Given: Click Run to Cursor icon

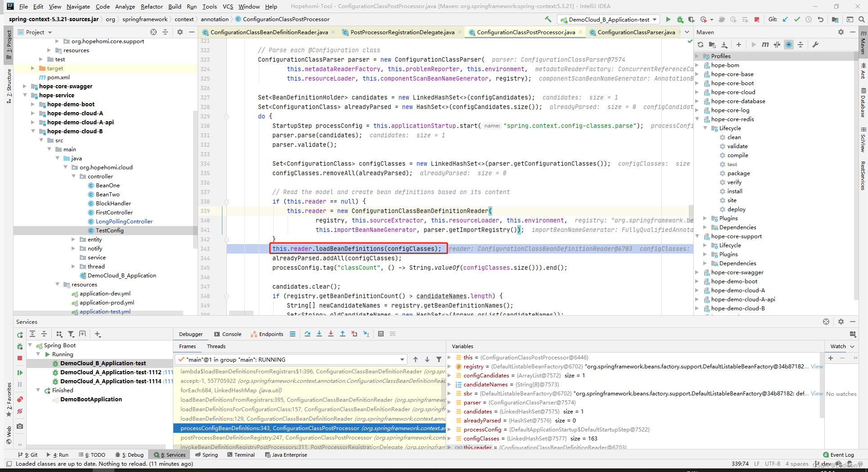Looking at the screenshot, I should (x=366, y=334).
